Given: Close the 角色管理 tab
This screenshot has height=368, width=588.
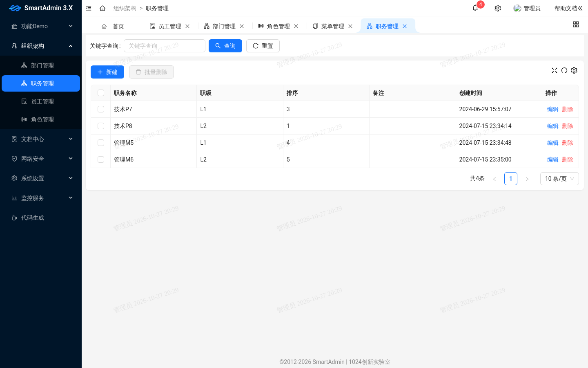Looking at the screenshot, I should [296, 26].
